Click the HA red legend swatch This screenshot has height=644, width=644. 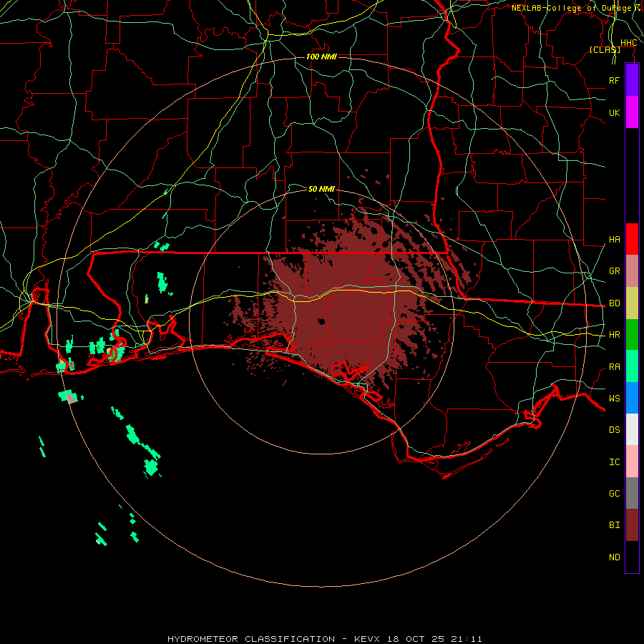point(632,239)
